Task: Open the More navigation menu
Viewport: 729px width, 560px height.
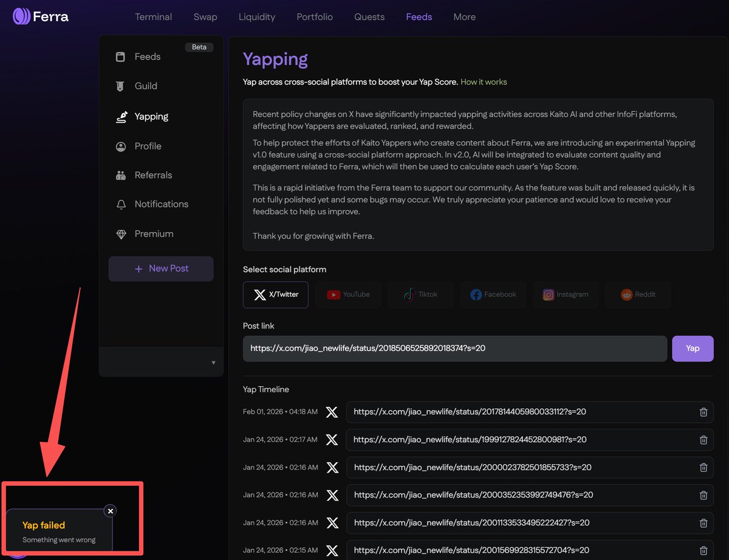Action: [x=464, y=17]
